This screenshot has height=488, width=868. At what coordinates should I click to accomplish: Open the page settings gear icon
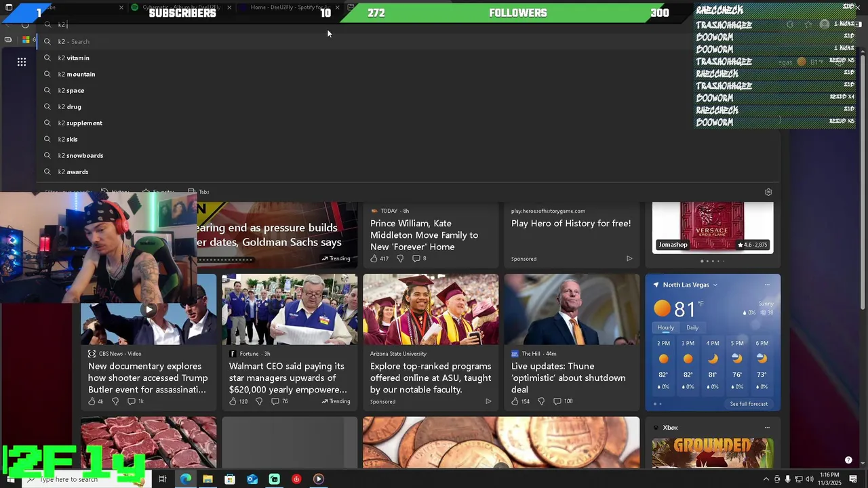coord(768,192)
